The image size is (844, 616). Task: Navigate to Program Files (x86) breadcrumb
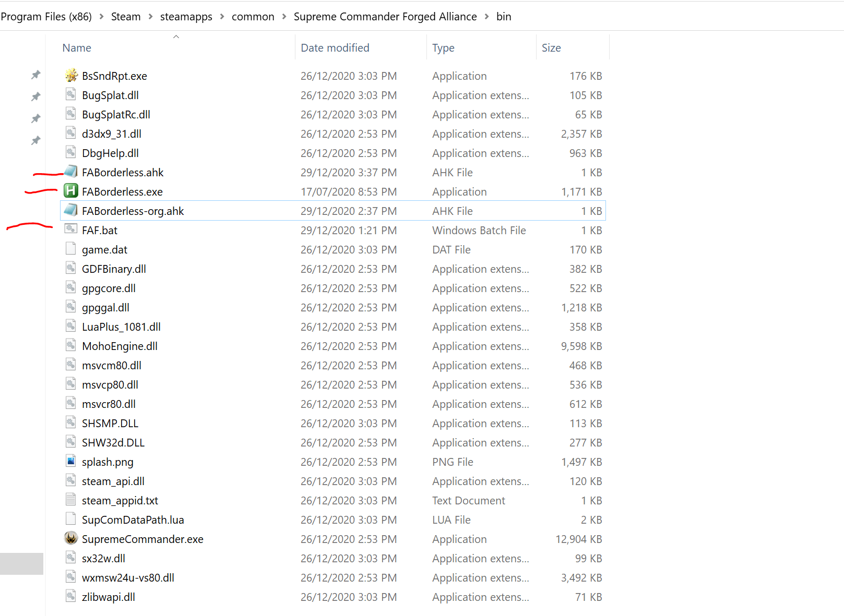coord(46,17)
